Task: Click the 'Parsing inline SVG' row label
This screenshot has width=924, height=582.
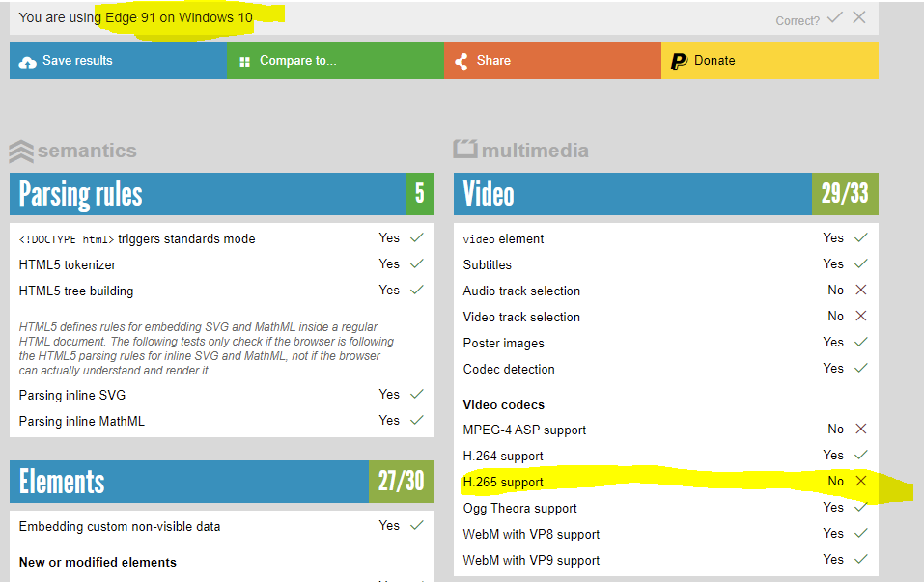Action: [71, 396]
